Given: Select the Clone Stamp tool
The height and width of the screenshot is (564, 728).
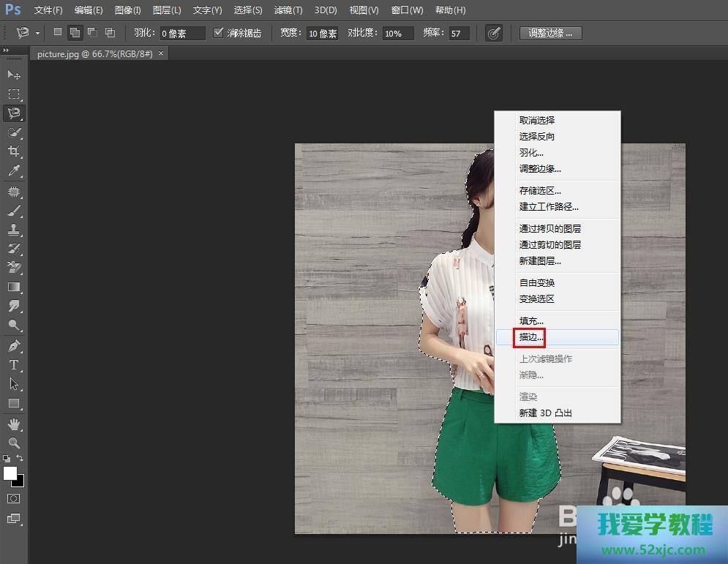Looking at the screenshot, I should [13, 229].
